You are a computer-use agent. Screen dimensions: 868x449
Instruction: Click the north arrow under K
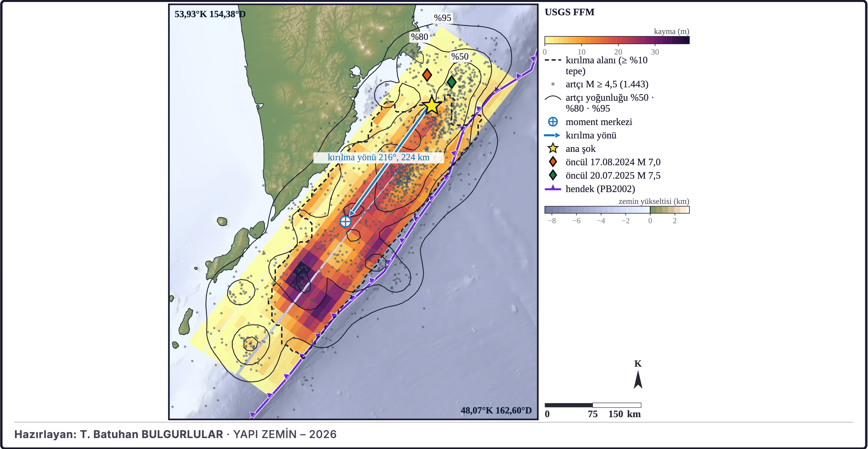point(638,379)
